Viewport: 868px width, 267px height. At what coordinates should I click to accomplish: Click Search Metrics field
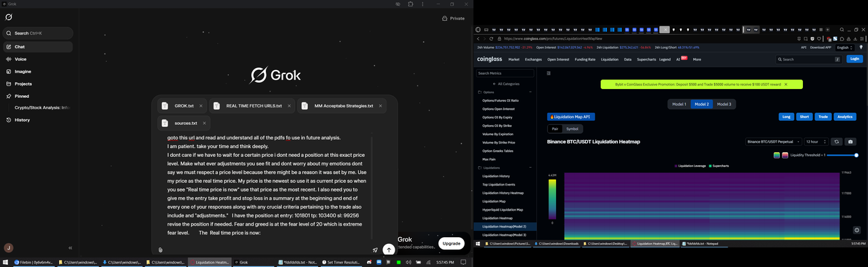coord(505,73)
